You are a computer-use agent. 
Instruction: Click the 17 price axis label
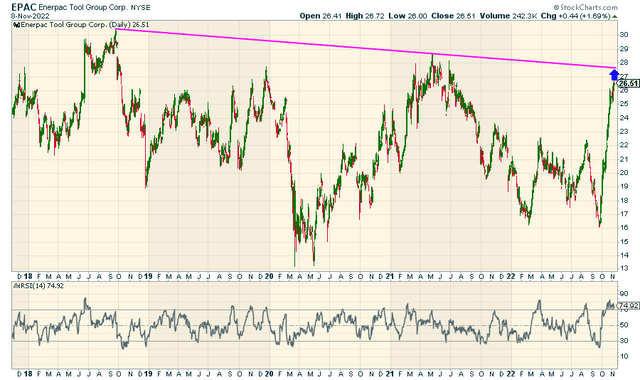[624, 214]
